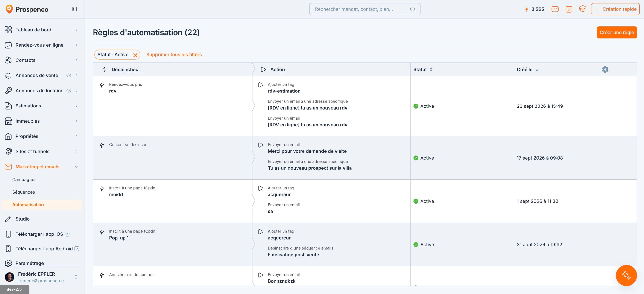This screenshot has height=294, width=644.
Task: Open the floating AI sparkle button
Action: click(626, 275)
